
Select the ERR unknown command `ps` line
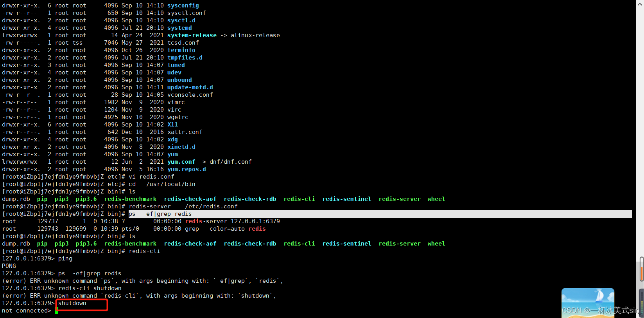coord(143,281)
